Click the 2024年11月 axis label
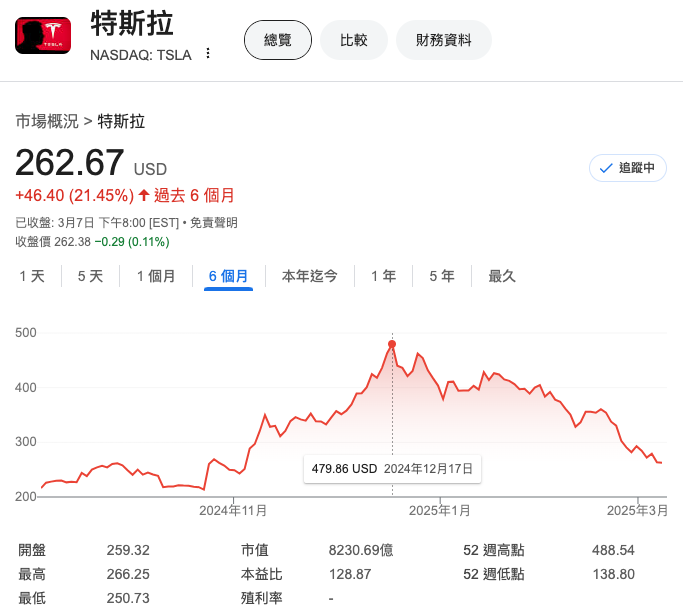 click(x=233, y=511)
